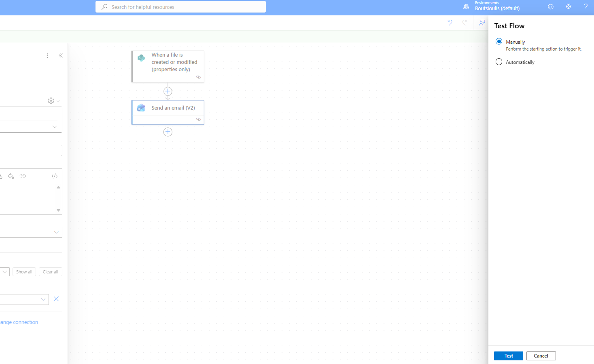
Task: Open the feedback person icon in the toolbar
Action: tap(482, 23)
